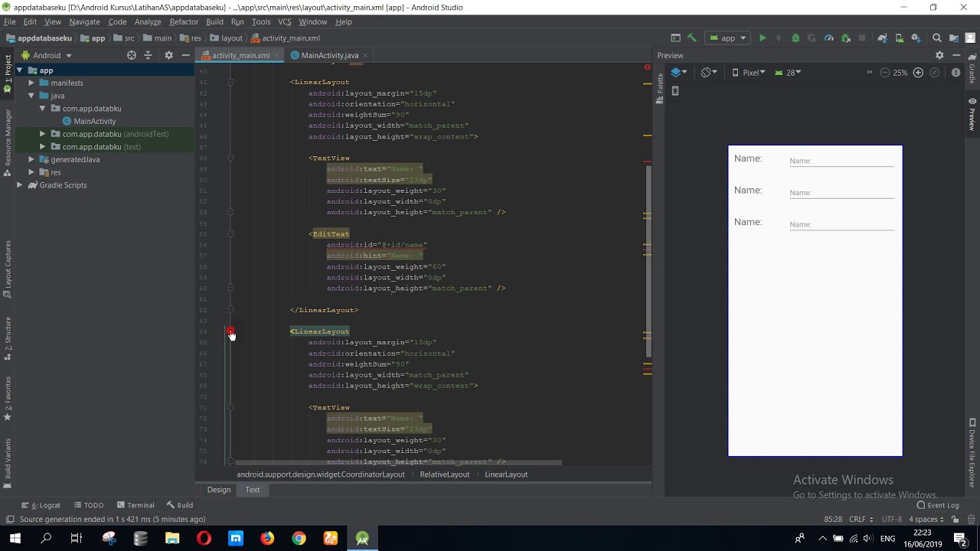Image resolution: width=980 pixels, height=551 pixels.
Task: Open the Event Log
Action: coord(938,505)
